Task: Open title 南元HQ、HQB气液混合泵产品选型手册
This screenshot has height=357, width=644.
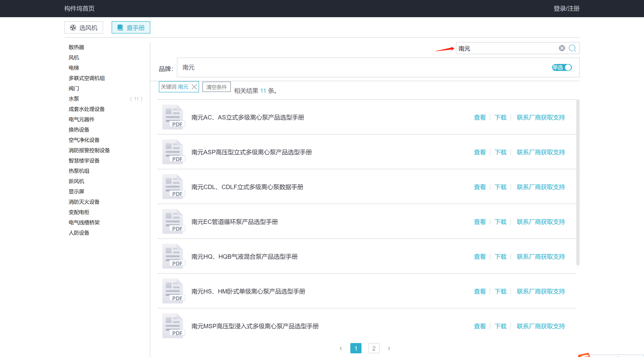Action: 244,256
